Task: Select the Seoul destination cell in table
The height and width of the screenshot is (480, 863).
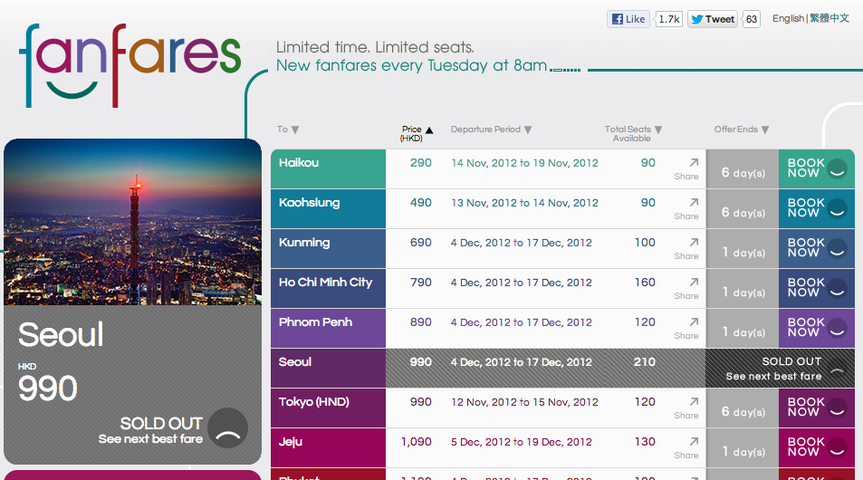Action: coord(328,368)
